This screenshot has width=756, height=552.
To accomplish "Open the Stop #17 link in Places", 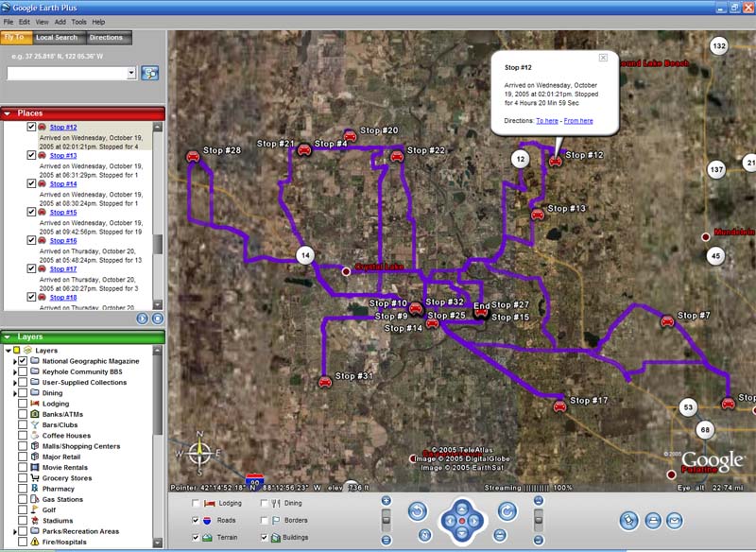I will pos(63,269).
